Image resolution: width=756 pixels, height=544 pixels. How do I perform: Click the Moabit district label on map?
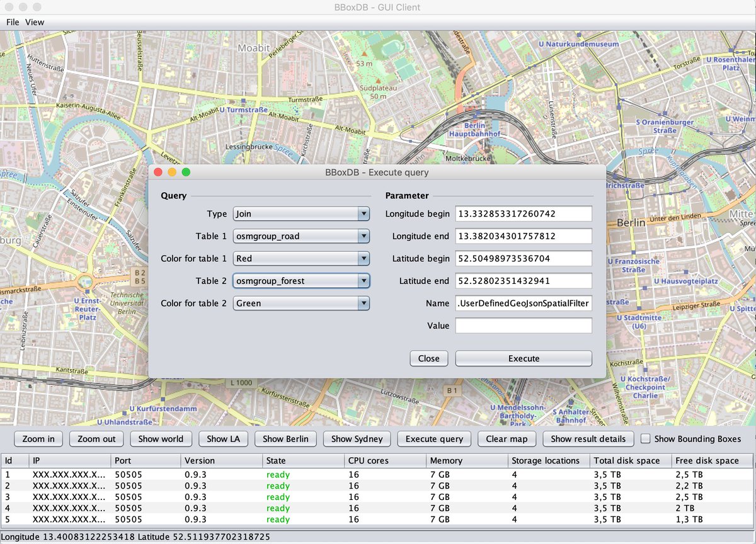[x=253, y=48]
